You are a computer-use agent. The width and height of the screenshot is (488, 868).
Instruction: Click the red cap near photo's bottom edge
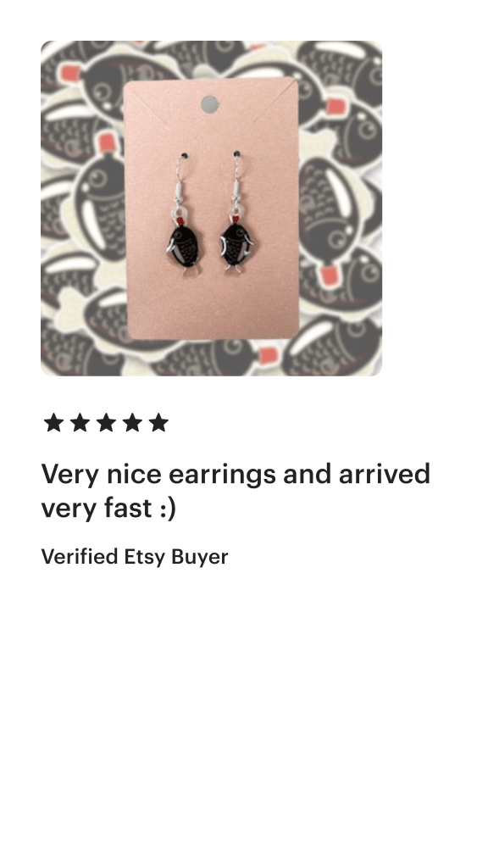pyautogui.click(x=269, y=355)
